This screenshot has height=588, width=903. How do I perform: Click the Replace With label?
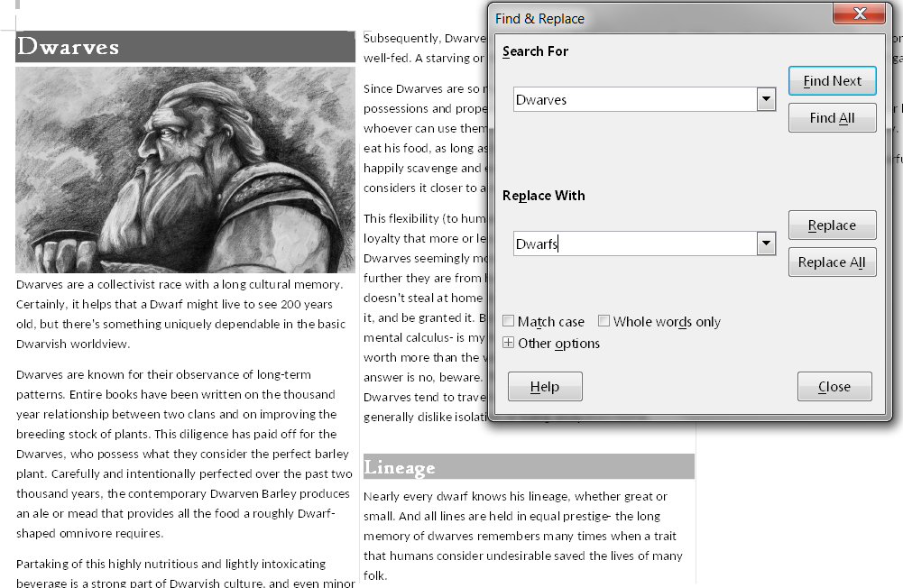[544, 196]
